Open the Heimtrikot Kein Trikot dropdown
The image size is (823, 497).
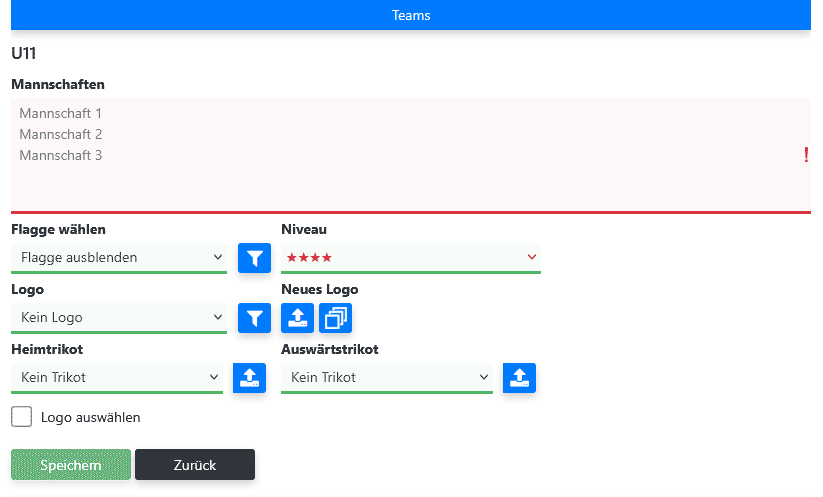coord(117,378)
